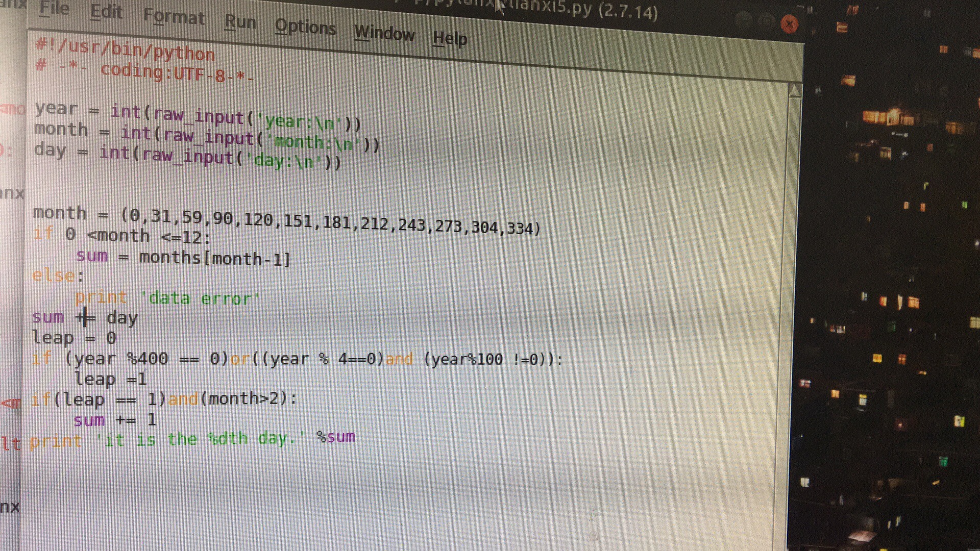Place cursor in 'months[month-1]' expression

(214, 258)
